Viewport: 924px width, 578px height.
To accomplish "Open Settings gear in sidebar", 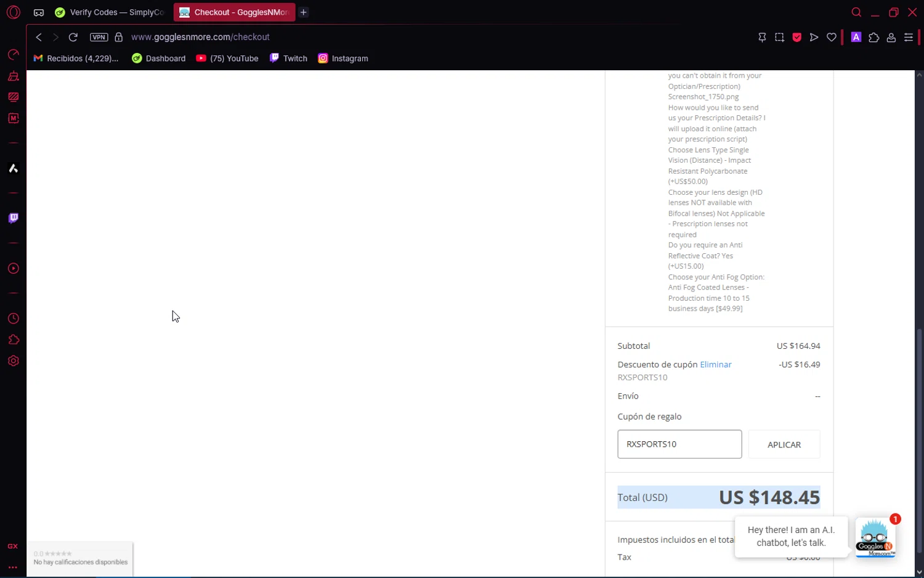I will click(13, 361).
